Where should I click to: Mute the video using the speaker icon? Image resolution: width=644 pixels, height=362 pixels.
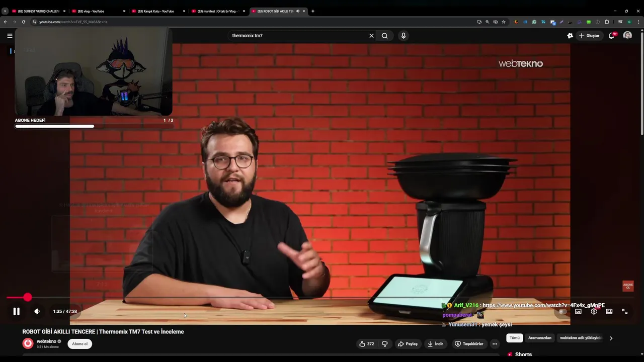(x=37, y=311)
